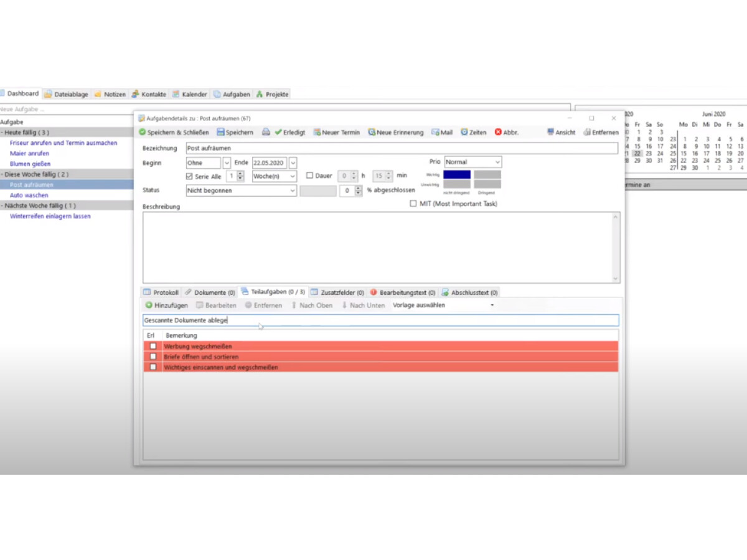
Task: Open the Dokumente (0) tab
Action: [x=210, y=292]
